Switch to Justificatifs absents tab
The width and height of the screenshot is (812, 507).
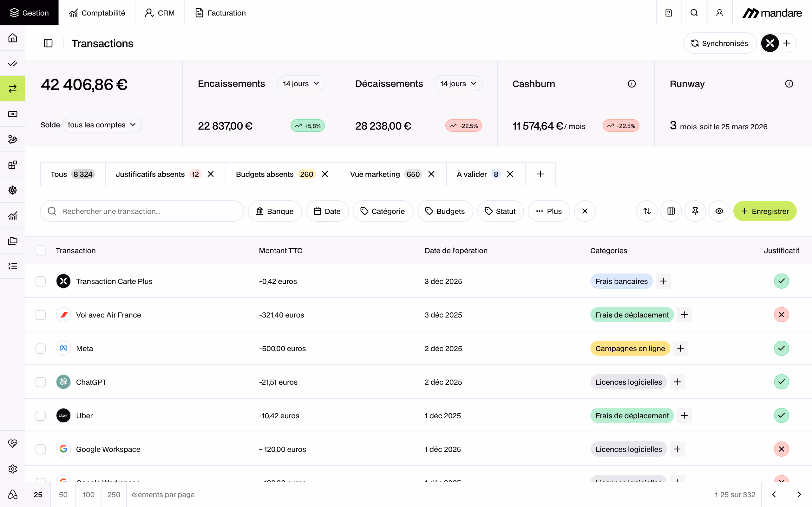[150, 174]
